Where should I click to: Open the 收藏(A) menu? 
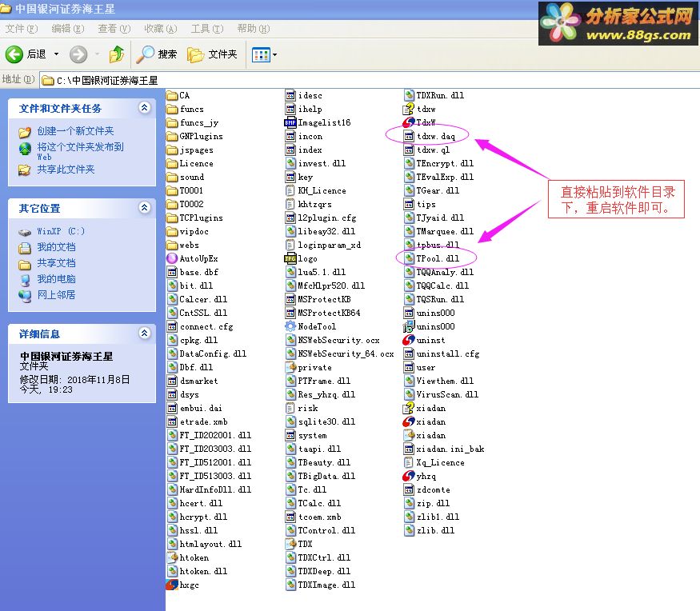[161, 29]
